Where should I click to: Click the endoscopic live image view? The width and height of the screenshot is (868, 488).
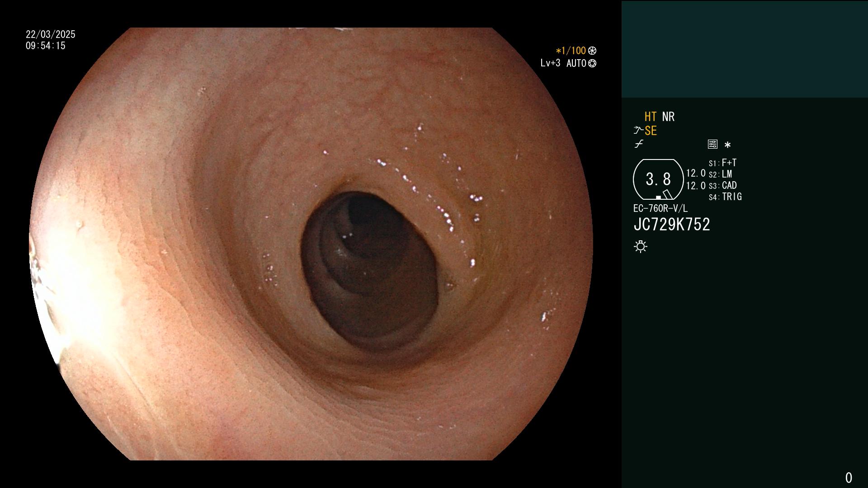pos(311,244)
